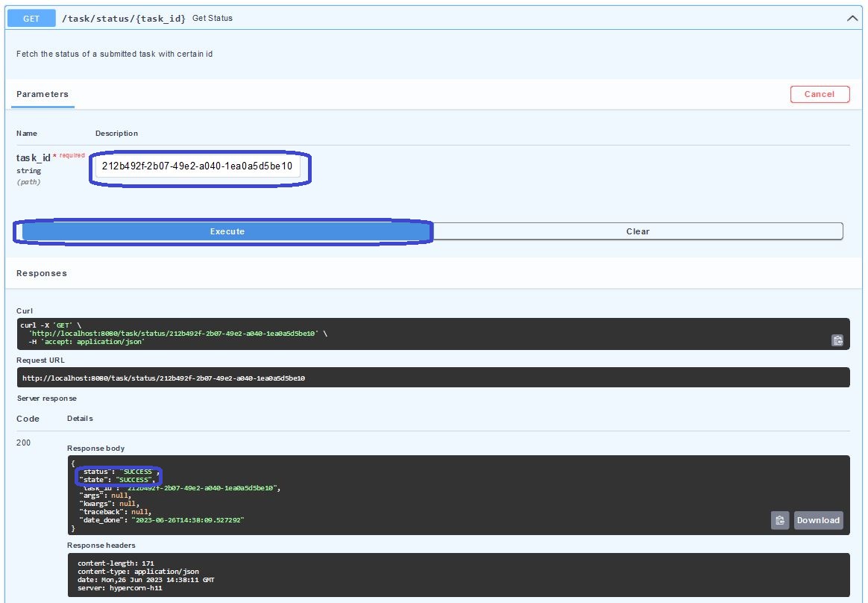The height and width of the screenshot is (603, 868).
Task: Download the response body
Action: click(x=818, y=520)
